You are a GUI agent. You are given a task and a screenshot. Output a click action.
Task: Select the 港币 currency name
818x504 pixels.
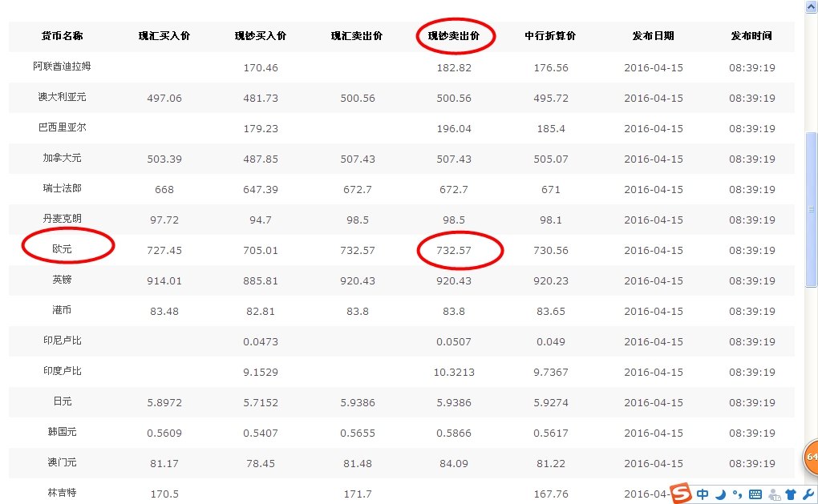click(x=62, y=310)
